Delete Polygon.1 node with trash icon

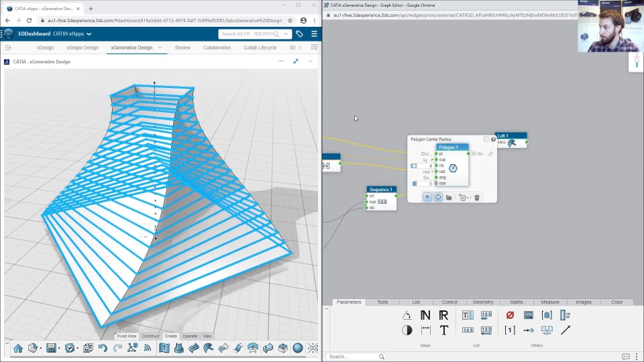pos(477,197)
